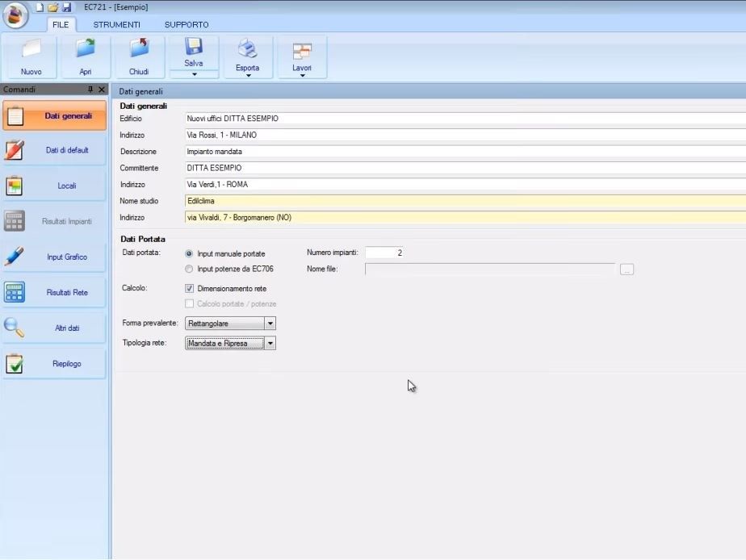Click the quick access open folder icon

coord(52,7)
